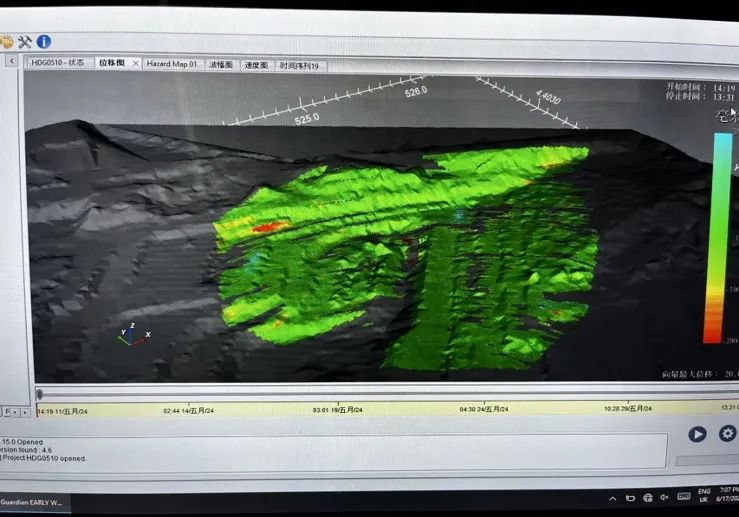
Task: Click the tools wrench-and-hammer icon
Action: pos(25,42)
